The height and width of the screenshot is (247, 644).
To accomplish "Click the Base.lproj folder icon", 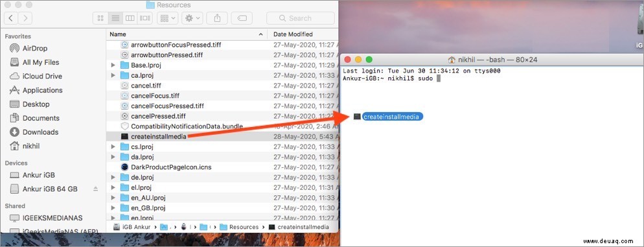I will click(x=125, y=65).
